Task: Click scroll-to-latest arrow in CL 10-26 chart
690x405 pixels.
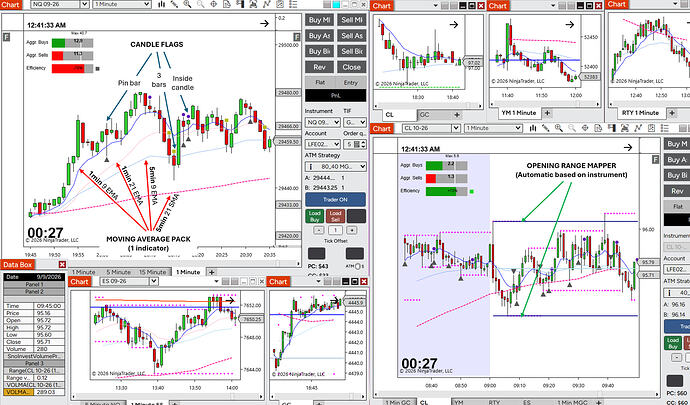Action: (x=628, y=147)
